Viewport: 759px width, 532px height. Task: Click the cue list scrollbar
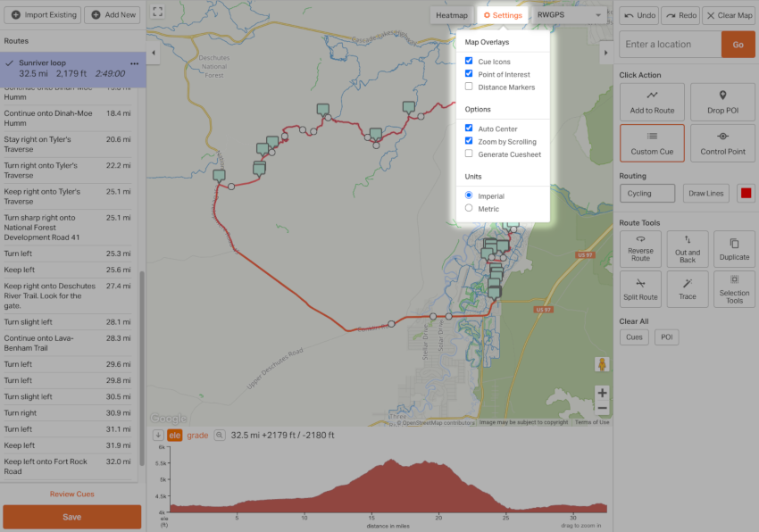click(x=142, y=368)
